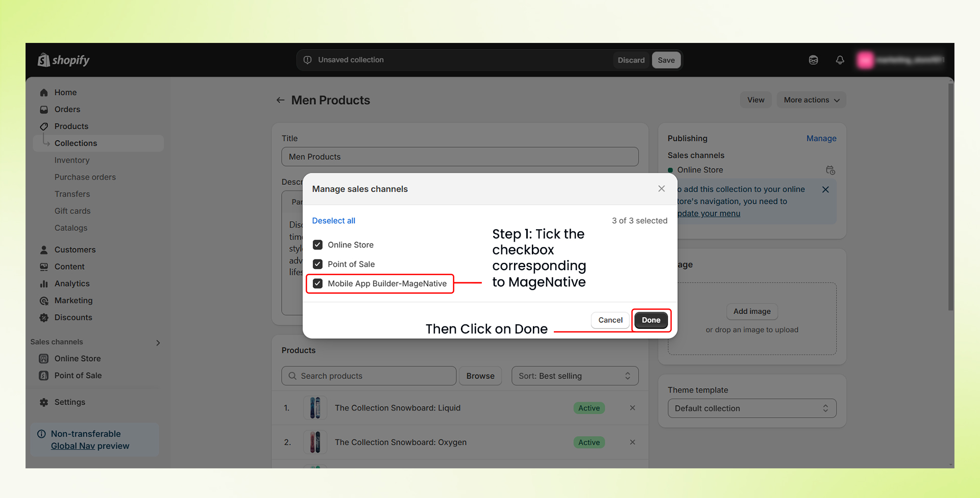Go to Settings in the sidebar

tap(70, 402)
